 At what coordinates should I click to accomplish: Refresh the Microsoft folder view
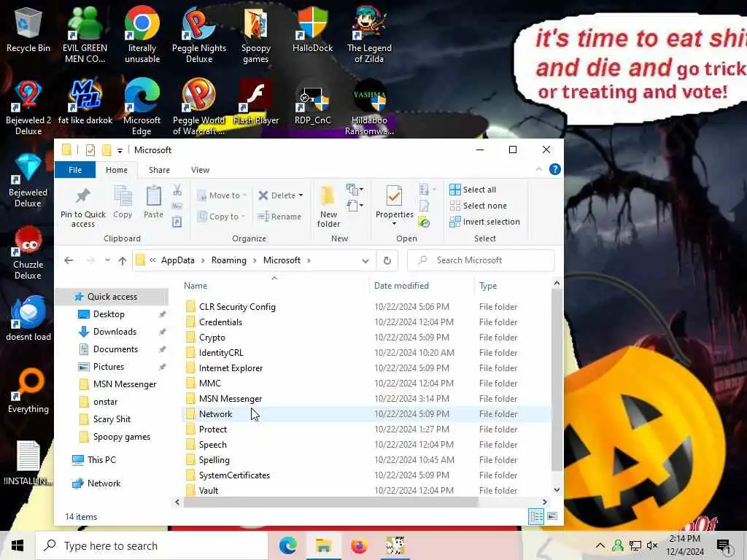[387, 260]
